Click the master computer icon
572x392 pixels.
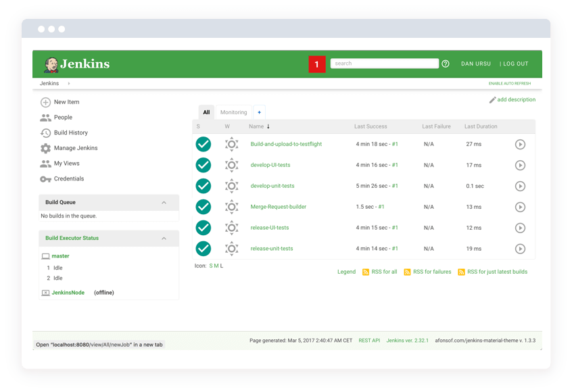pyautogui.click(x=45, y=256)
